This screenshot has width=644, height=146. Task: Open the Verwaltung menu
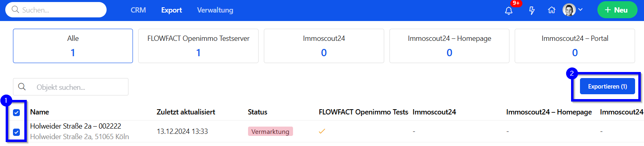coord(215,10)
